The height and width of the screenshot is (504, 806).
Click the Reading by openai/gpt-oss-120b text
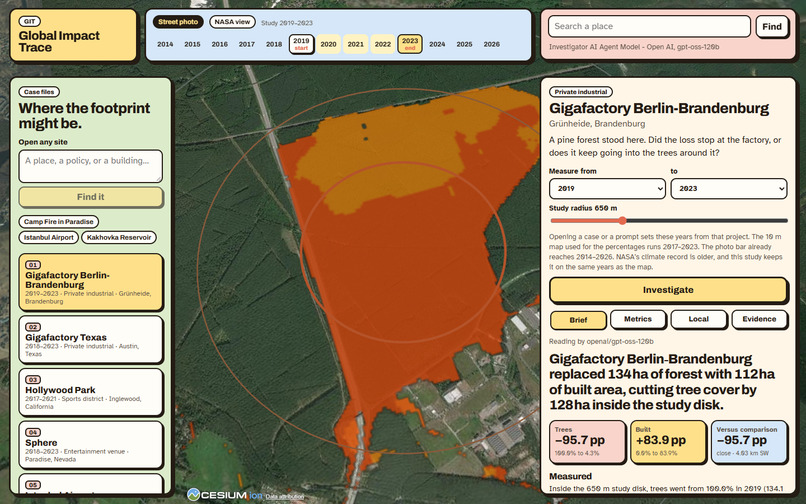[x=601, y=341]
